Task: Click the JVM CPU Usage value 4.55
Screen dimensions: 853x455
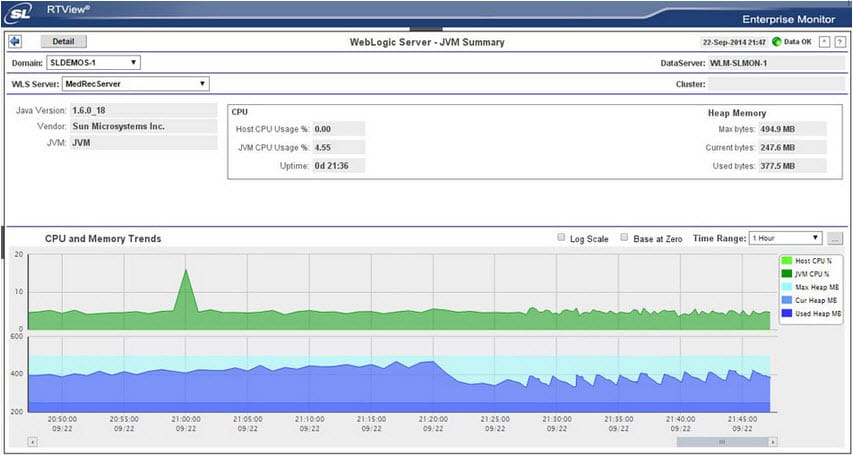Action: [339, 147]
